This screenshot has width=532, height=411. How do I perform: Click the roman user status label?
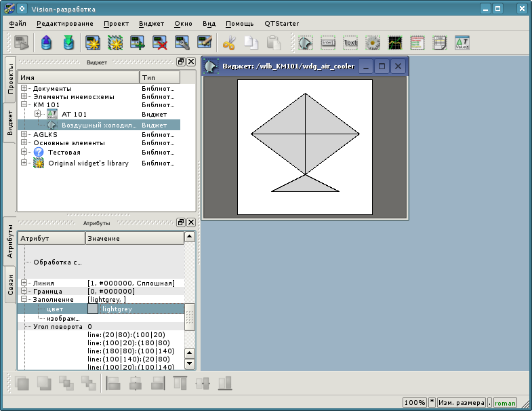[505, 402]
